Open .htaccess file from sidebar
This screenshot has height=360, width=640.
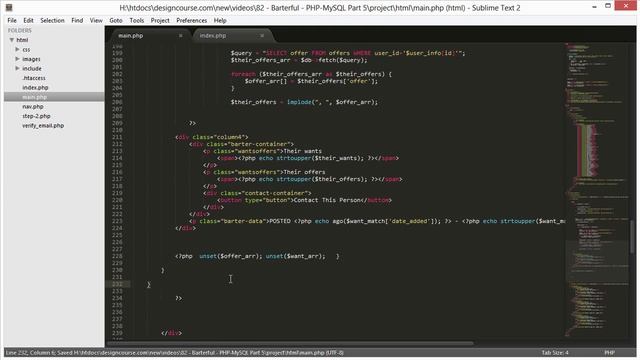point(34,78)
